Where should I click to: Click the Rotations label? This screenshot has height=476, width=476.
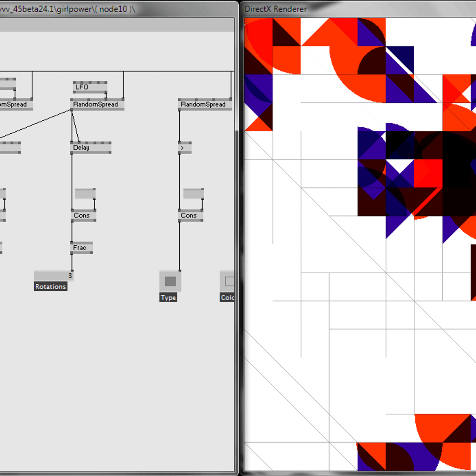click(x=50, y=286)
